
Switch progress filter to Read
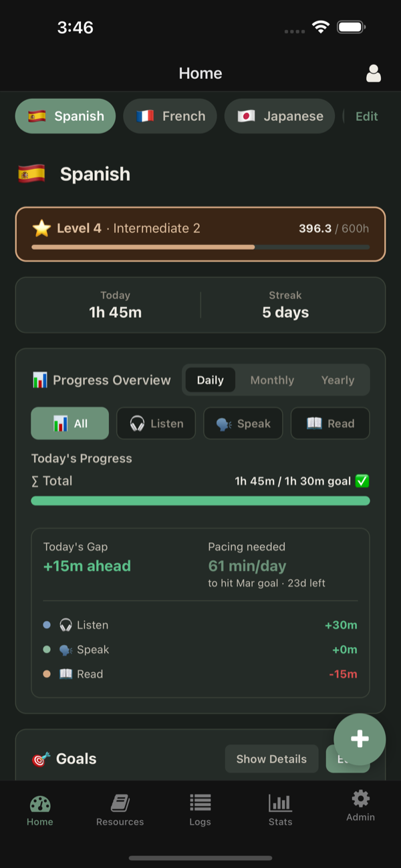click(330, 423)
